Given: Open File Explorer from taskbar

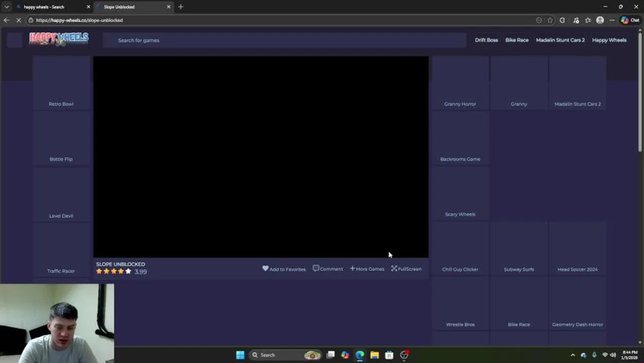Looking at the screenshot, I should tap(374, 355).
